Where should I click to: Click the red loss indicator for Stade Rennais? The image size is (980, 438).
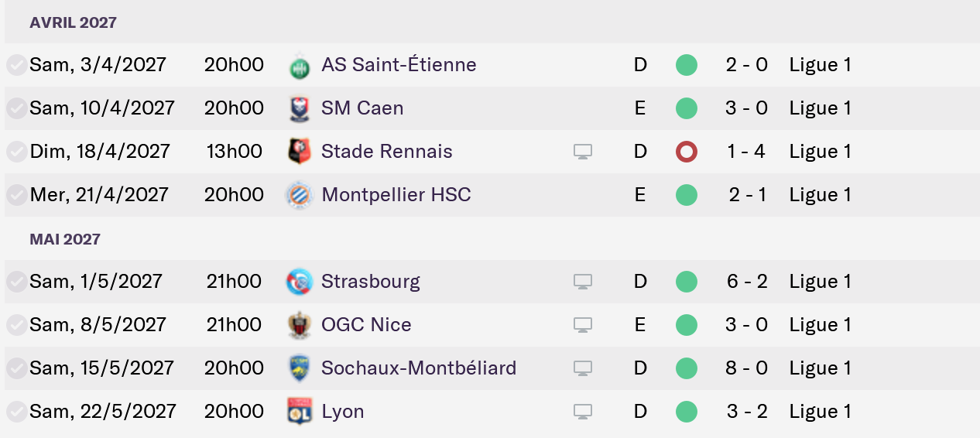tap(686, 152)
